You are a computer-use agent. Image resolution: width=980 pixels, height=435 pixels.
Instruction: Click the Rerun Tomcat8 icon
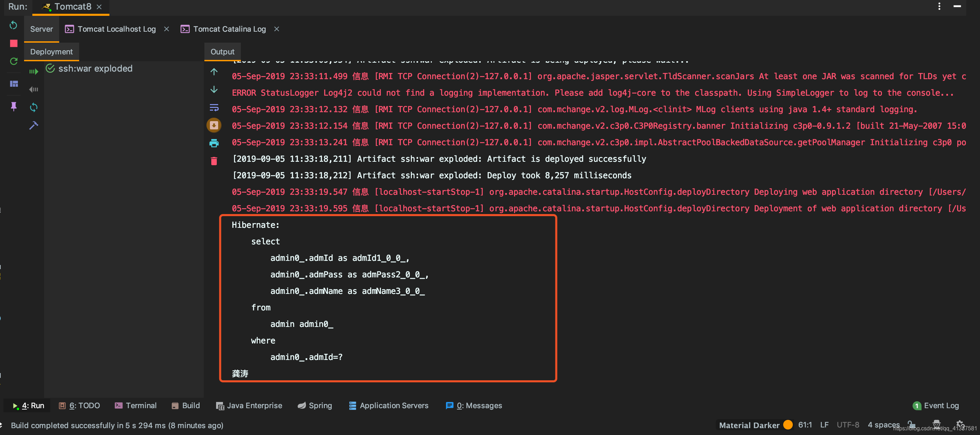pyautogui.click(x=13, y=25)
